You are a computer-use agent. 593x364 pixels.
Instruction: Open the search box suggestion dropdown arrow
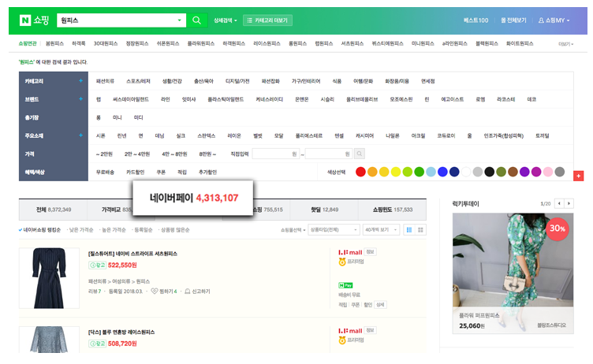[179, 20]
